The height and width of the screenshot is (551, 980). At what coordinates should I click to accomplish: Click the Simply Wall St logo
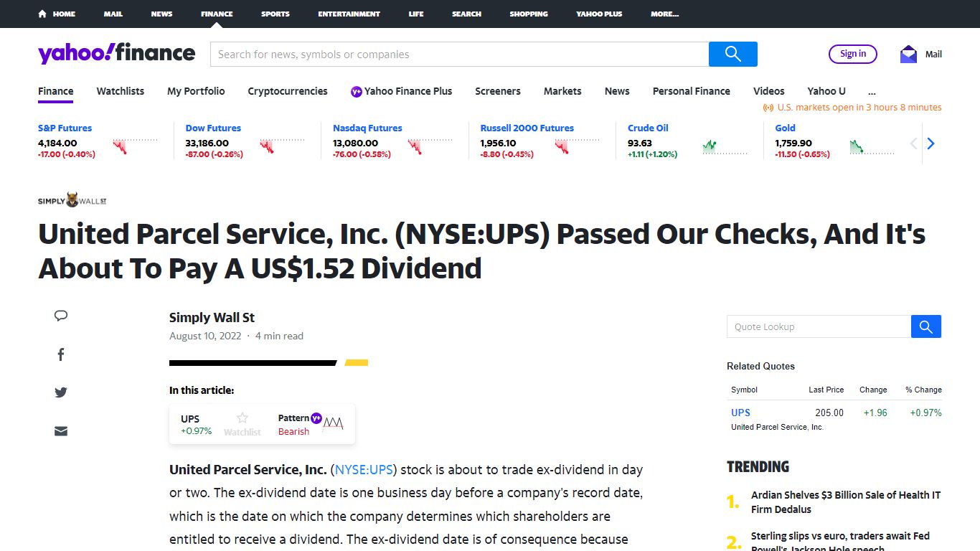(x=72, y=200)
